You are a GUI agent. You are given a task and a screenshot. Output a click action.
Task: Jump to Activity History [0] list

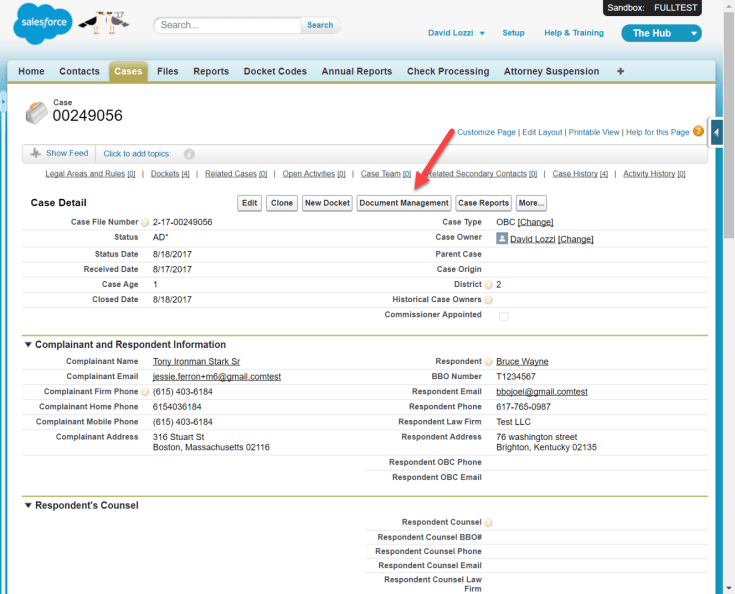pos(654,174)
